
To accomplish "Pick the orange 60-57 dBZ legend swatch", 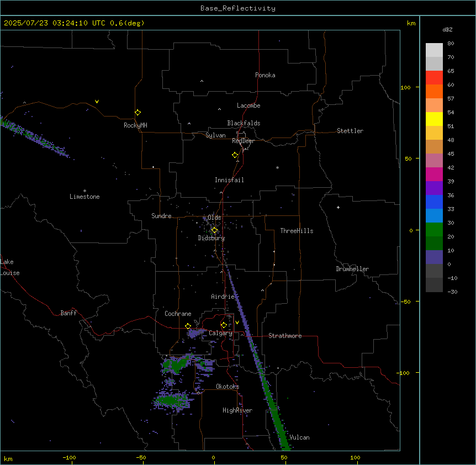I will point(434,91).
